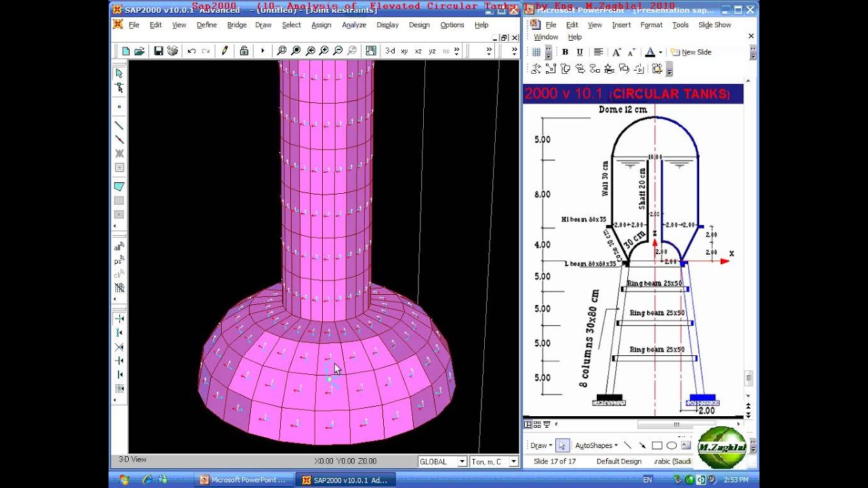This screenshot has height=488, width=868.
Task: Set the yz plane view
Action: (x=432, y=51)
